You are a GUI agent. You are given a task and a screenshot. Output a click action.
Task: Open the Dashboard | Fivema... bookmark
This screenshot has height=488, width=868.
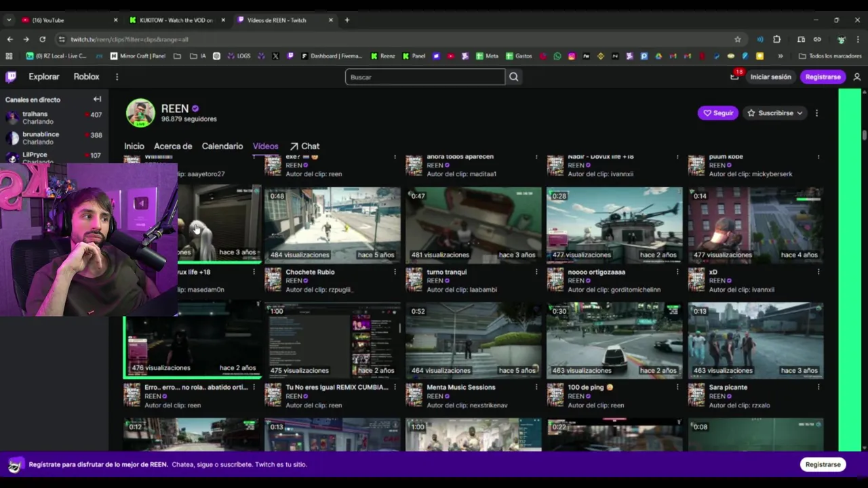tap(332, 56)
